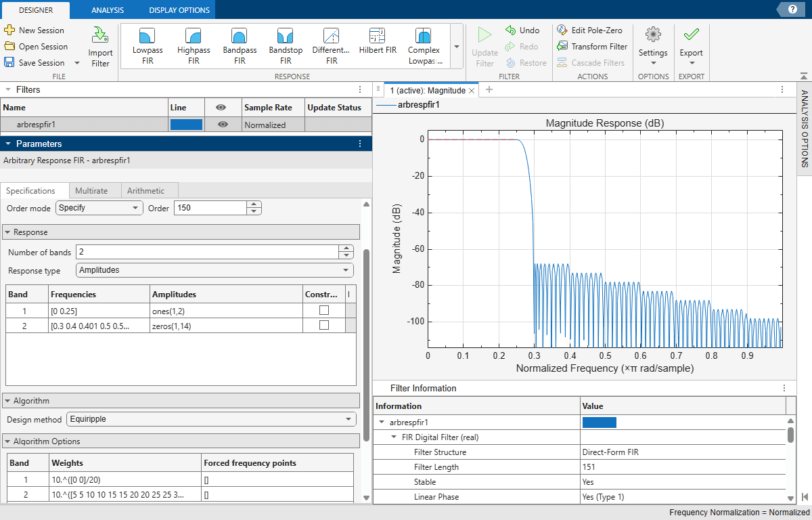Open Edit Pole-Zero tool
This screenshot has height=520, width=812.
tap(589, 30)
